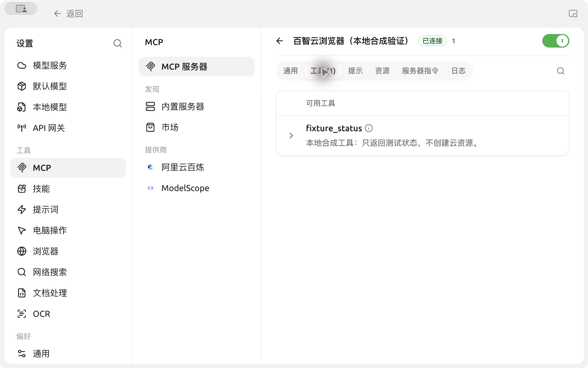Click the 偏好 section label
This screenshot has height=368, width=588.
tap(24, 336)
